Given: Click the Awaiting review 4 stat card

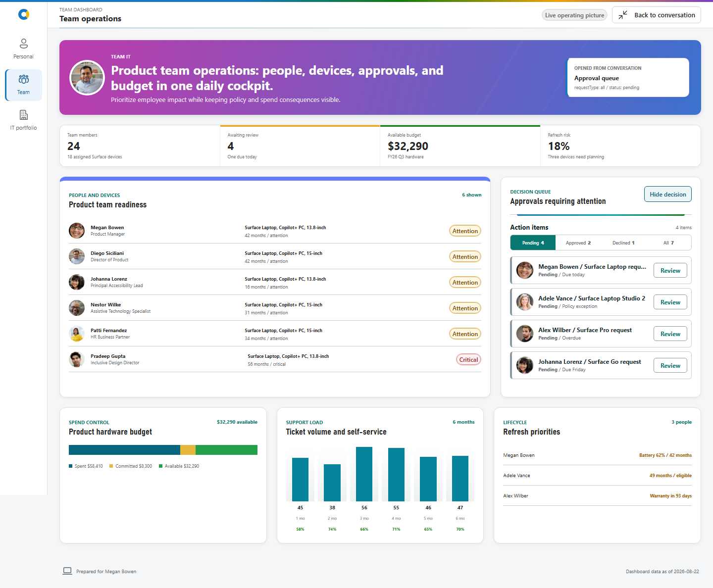Looking at the screenshot, I should click(300, 146).
